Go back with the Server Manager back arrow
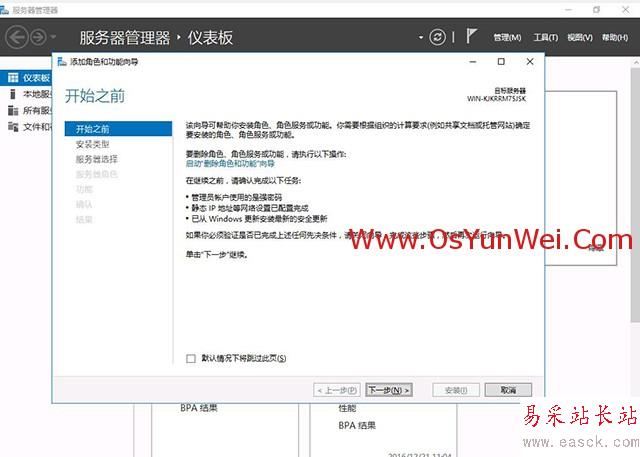The height and width of the screenshot is (457, 640). (x=17, y=38)
